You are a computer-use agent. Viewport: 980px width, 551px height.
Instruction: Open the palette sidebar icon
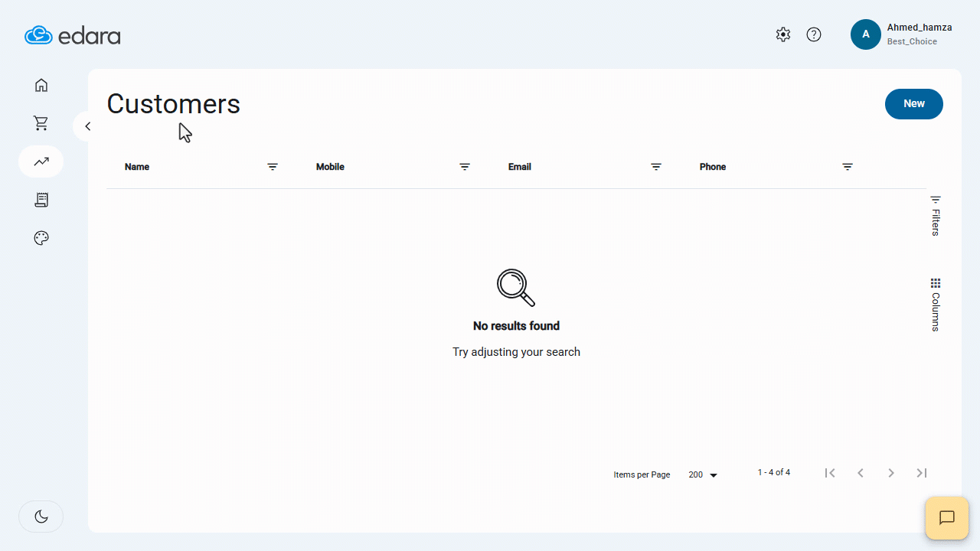point(41,238)
